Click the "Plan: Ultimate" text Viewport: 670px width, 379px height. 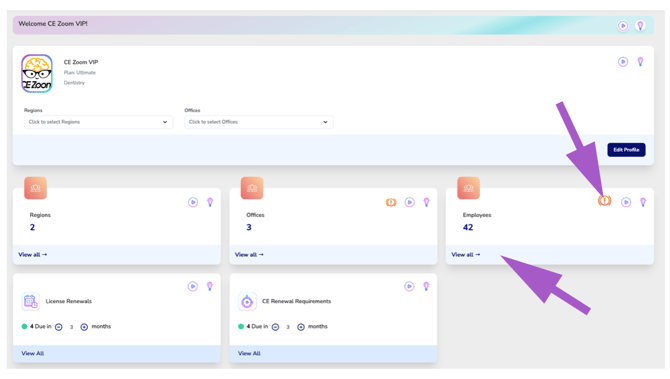pyautogui.click(x=80, y=73)
